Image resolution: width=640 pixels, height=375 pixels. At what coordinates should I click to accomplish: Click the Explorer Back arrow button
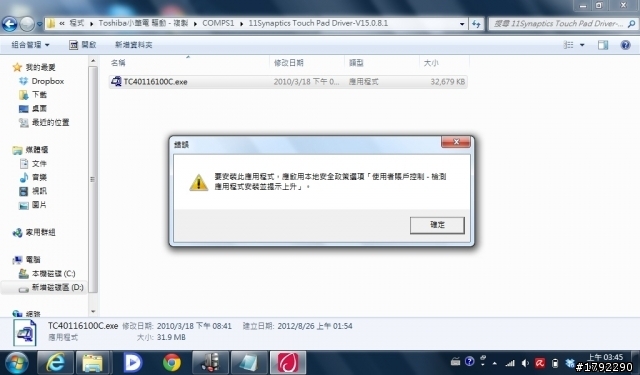coord(10,24)
